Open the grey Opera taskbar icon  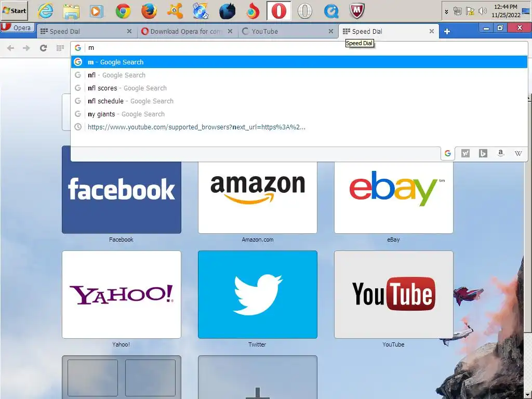click(304, 11)
